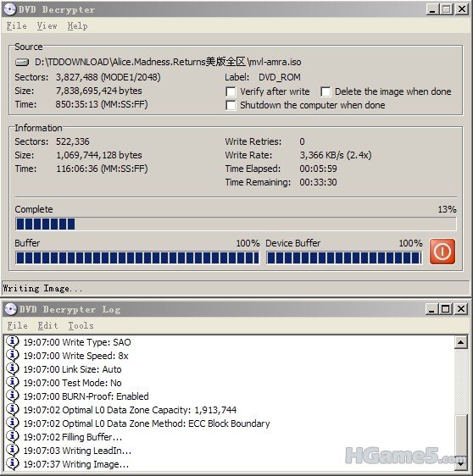Check Shutdown the computer when done
This screenshot has width=473, height=476.
click(231, 105)
